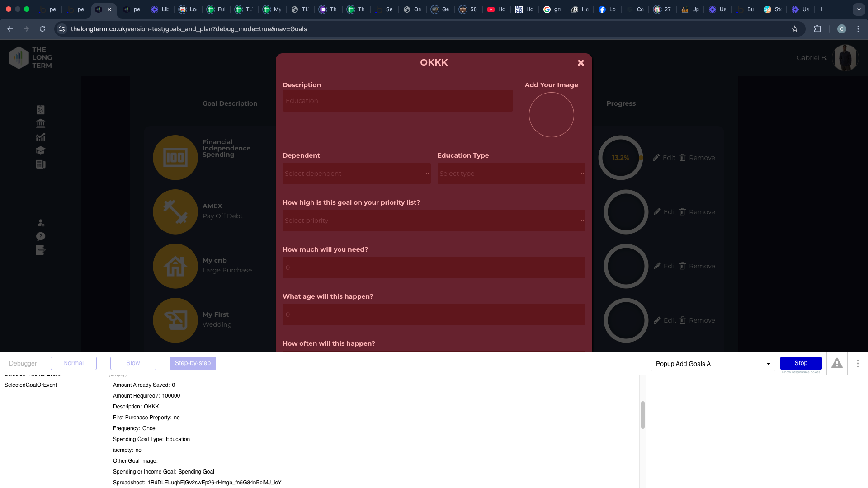The height and width of the screenshot is (488, 868).
Task: Open the chart graph sidebar icon
Action: (41, 137)
